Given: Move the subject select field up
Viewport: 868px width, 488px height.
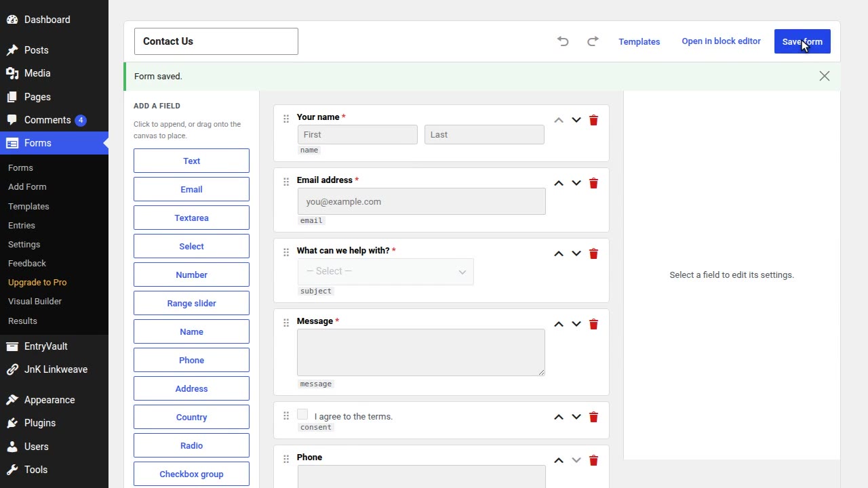Looking at the screenshot, I should pyautogui.click(x=559, y=253).
